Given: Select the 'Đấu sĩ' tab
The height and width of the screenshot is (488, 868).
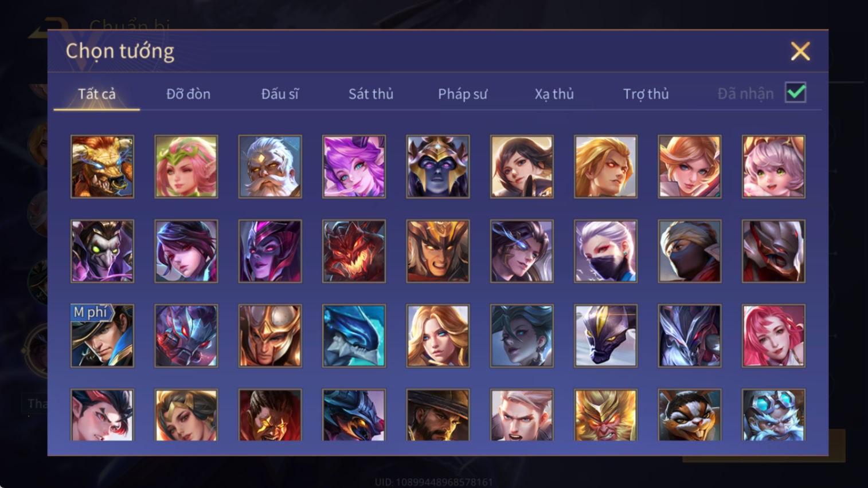Looking at the screenshot, I should click(x=280, y=94).
